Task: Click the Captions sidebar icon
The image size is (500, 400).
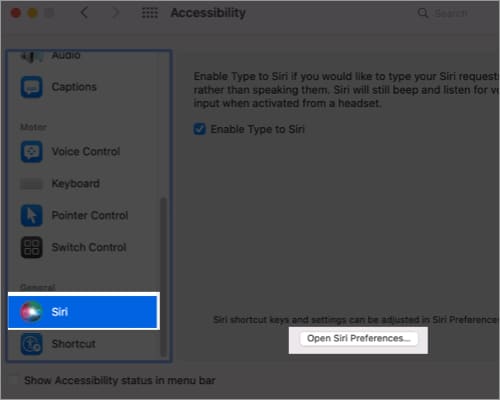Action: click(x=32, y=87)
